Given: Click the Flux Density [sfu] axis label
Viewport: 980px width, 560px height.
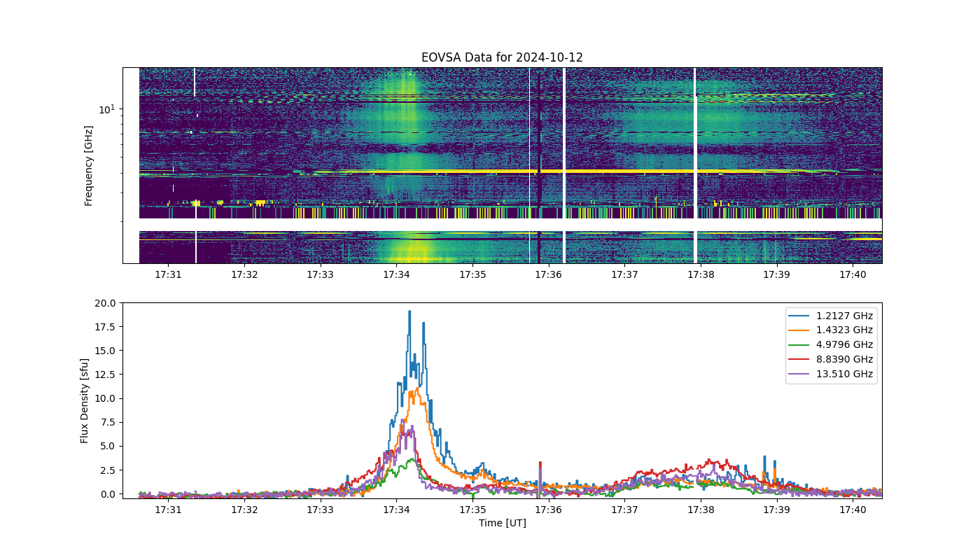Looking at the screenshot, I should tap(85, 400).
